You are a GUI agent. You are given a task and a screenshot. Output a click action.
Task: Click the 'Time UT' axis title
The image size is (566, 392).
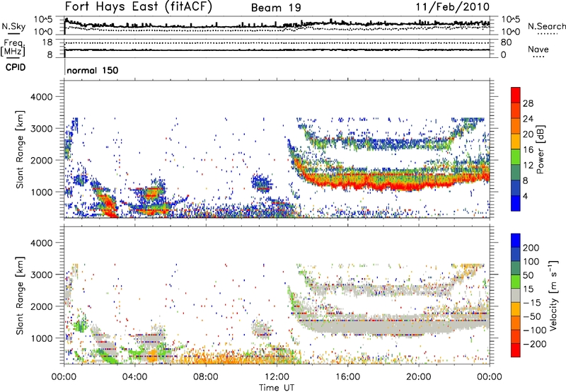(277, 388)
